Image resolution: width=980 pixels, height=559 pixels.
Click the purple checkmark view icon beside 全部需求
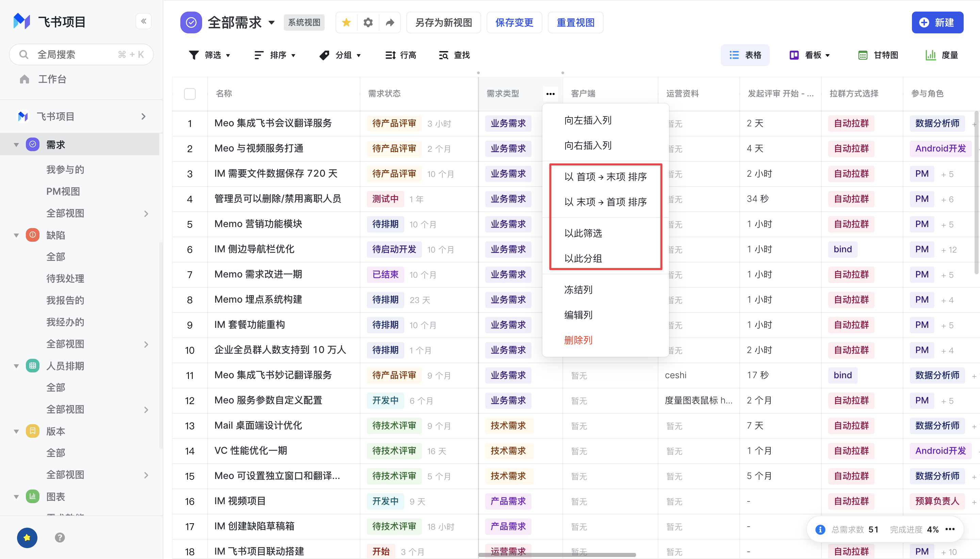[x=191, y=23]
